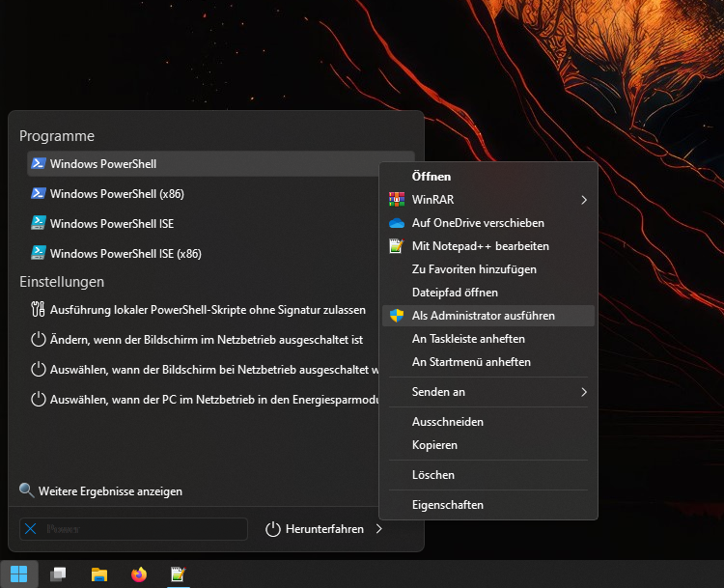Click the 'Programme' section heading
Image resolution: width=724 pixels, height=588 pixels.
tap(57, 136)
